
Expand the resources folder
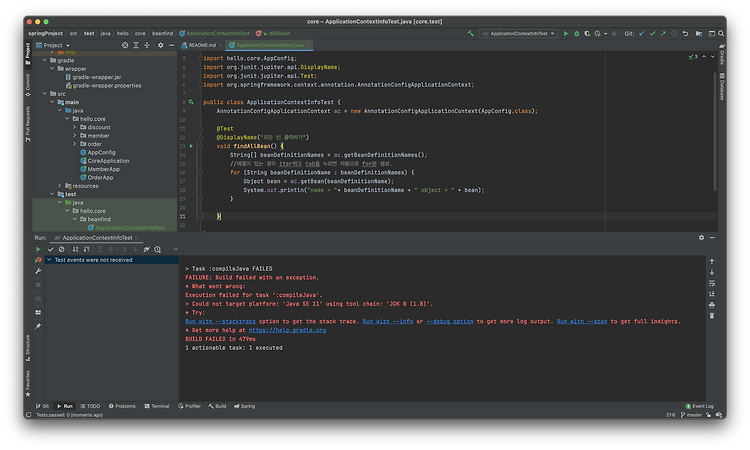[x=60, y=186]
